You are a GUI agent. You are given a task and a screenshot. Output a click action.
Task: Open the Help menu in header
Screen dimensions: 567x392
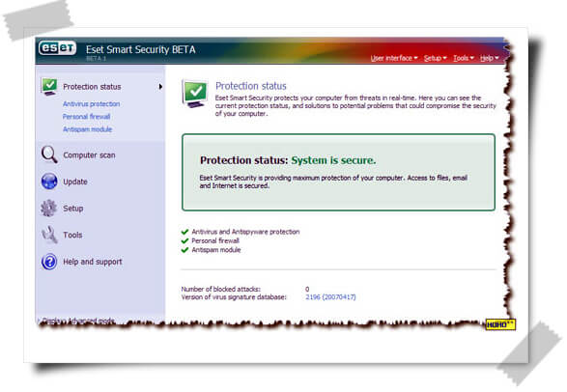click(490, 58)
